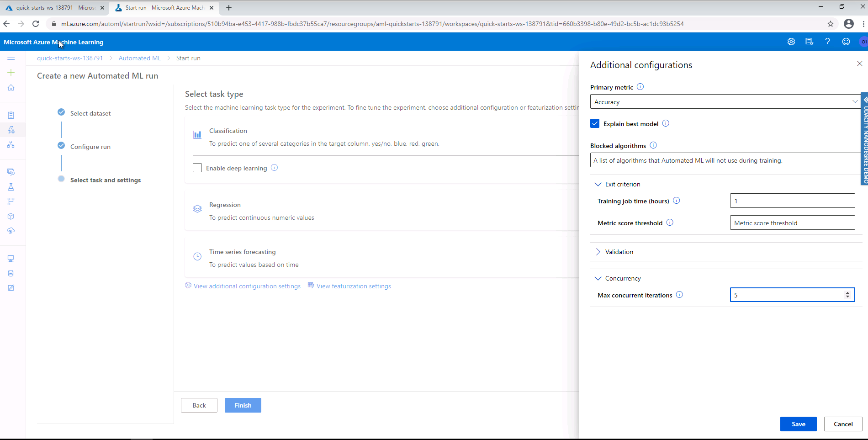This screenshot has height=440, width=868.
Task: Open the settings gear in the Azure header
Action: [x=791, y=42]
